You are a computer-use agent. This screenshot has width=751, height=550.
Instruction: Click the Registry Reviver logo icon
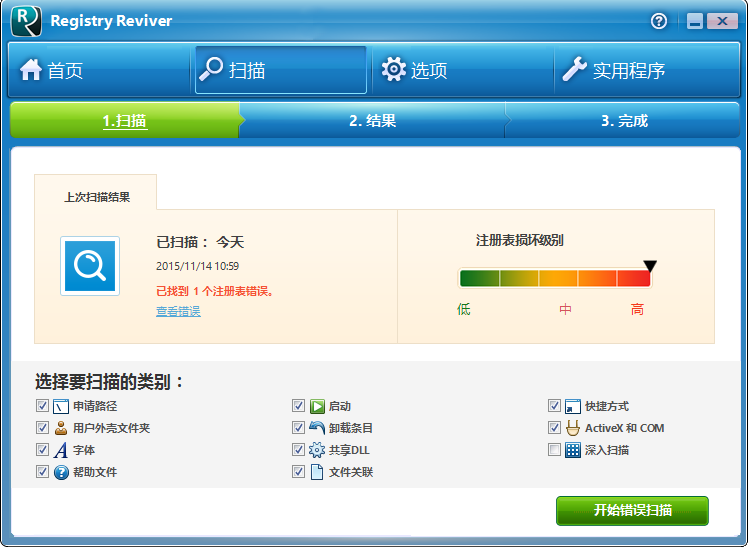point(26,21)
